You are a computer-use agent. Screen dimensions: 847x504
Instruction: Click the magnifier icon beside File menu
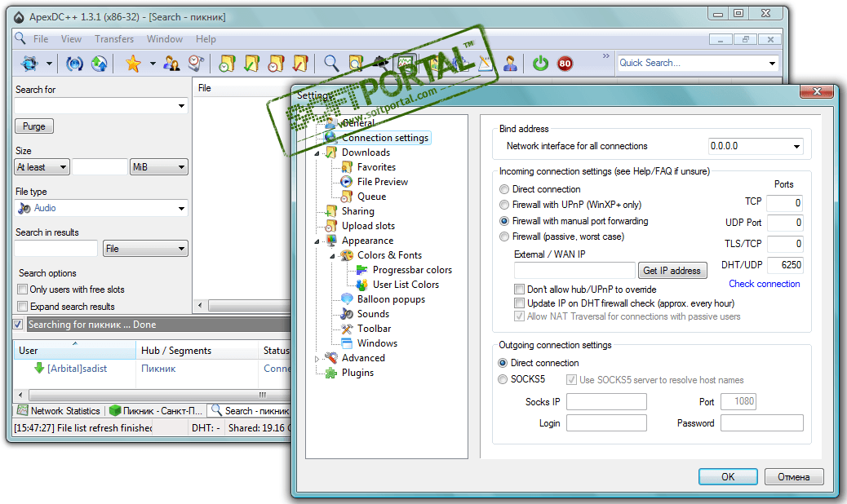tap(20, 38)
